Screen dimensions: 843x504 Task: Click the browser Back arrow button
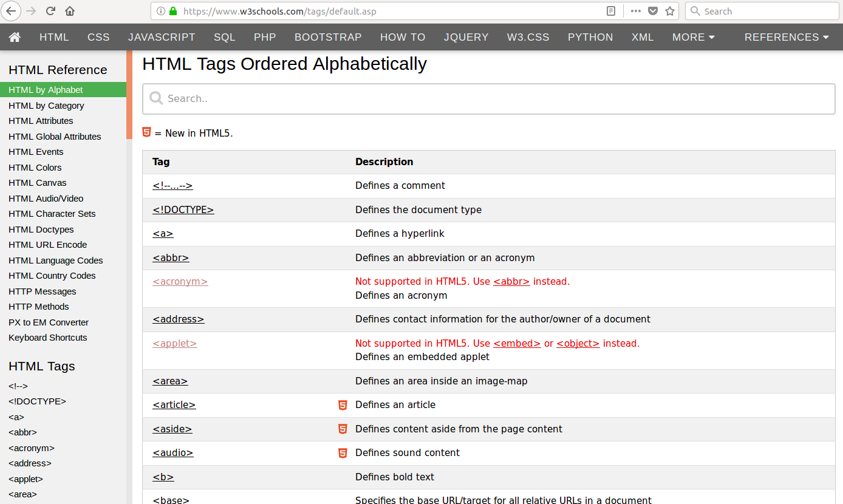coord(11,11)
